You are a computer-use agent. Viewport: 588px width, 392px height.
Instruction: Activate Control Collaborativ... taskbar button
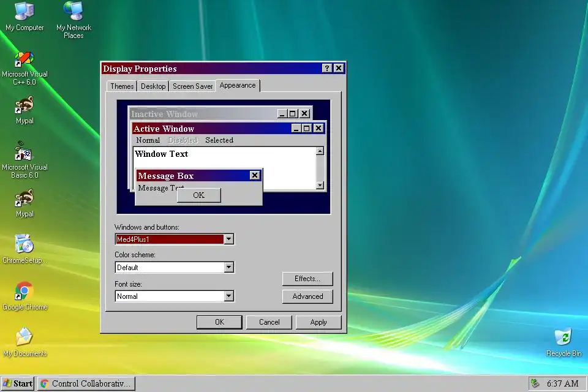86,383
